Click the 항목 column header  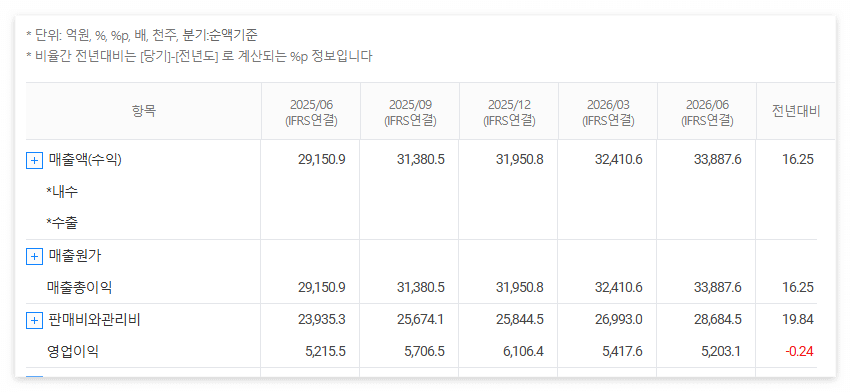point(143,111)
